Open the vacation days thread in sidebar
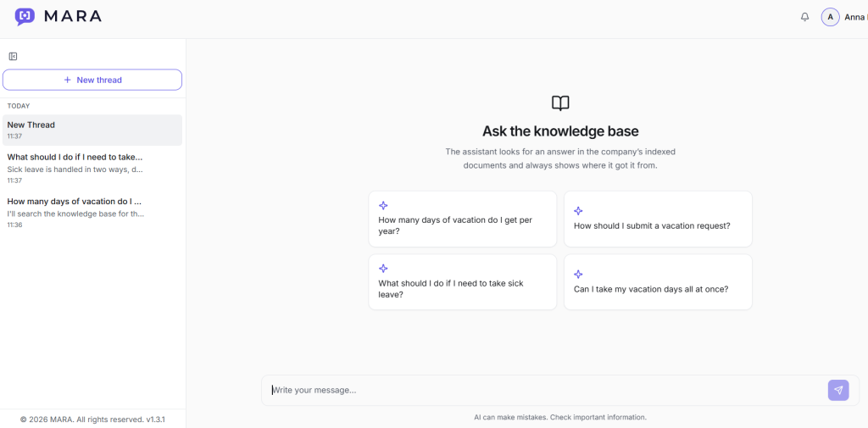The image size is (868, 428). click(x=92, y=213)
